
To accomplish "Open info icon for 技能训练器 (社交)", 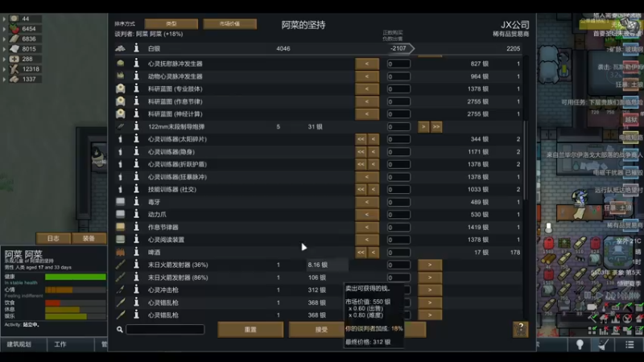I will tap(136, 189).
